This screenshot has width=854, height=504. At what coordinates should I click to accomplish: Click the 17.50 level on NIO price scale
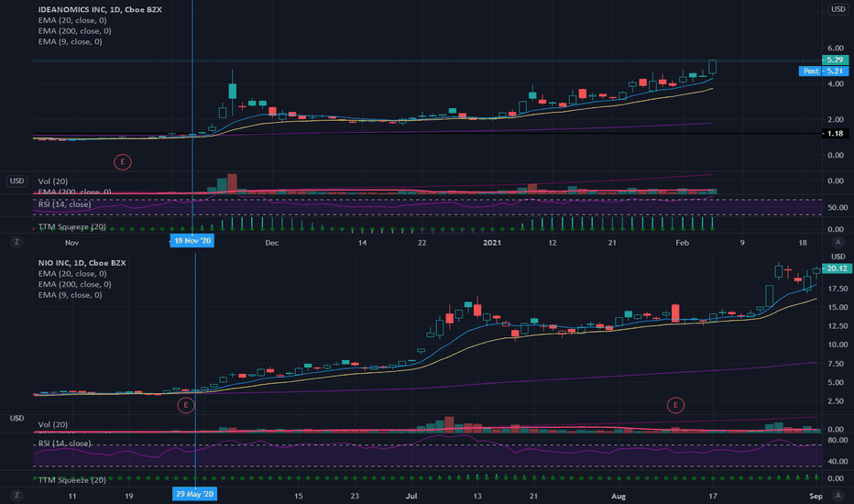[x=838, y=289]
